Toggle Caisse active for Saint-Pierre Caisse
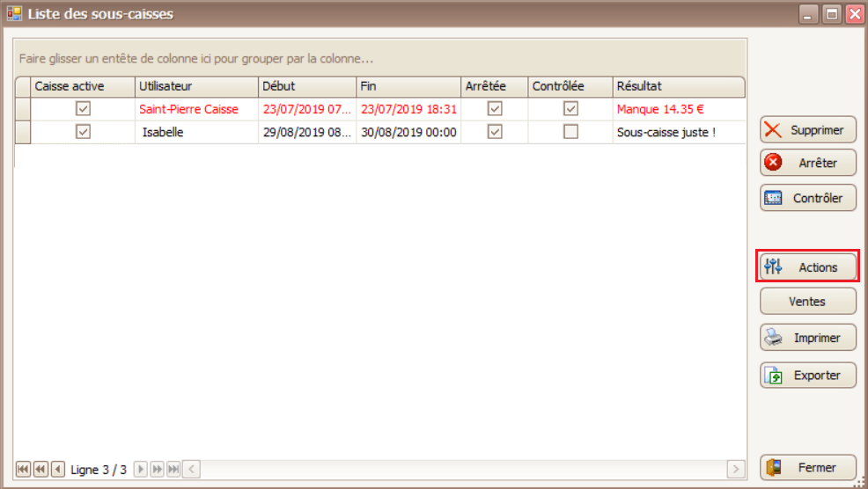The image size is (868, 489). 83,108
